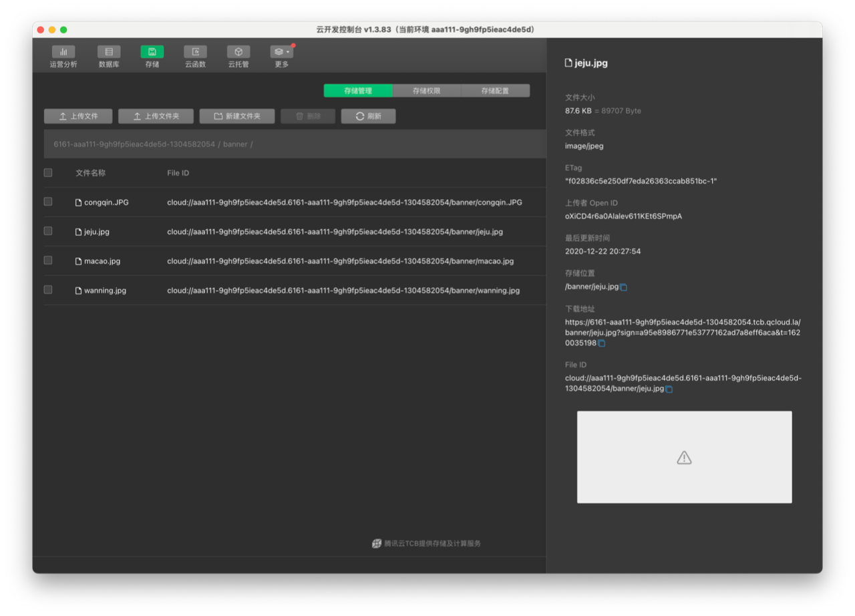Click the image/jpeg format value
The height and width of the screenshot is (616, 855).
[584, 146]
